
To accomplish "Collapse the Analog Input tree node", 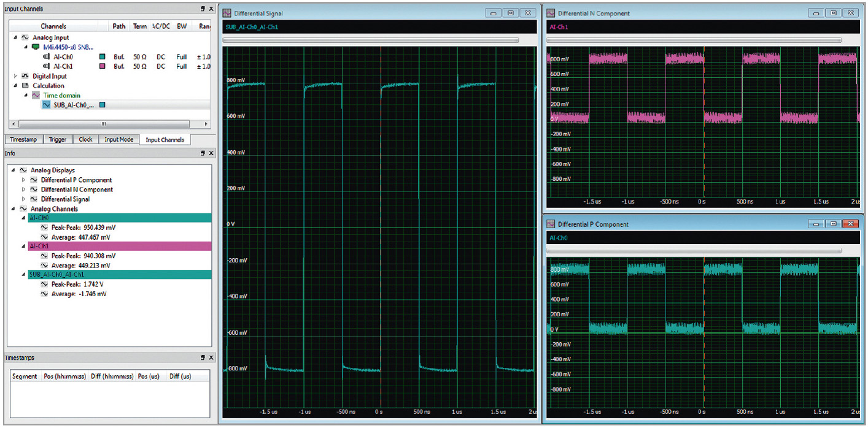I will pos(15,37).
